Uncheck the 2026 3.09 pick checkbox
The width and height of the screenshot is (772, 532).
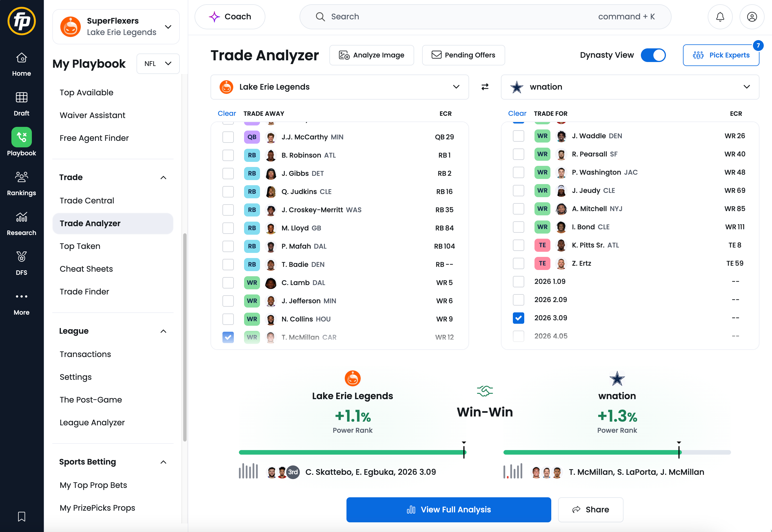pos(519,318)
